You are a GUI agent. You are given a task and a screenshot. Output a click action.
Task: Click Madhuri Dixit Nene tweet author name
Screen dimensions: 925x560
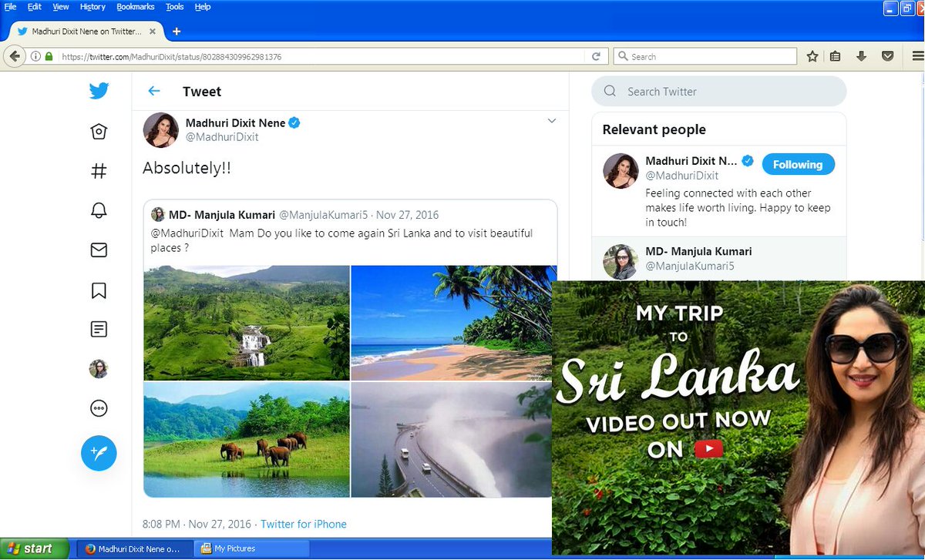[x=236, y=123]
